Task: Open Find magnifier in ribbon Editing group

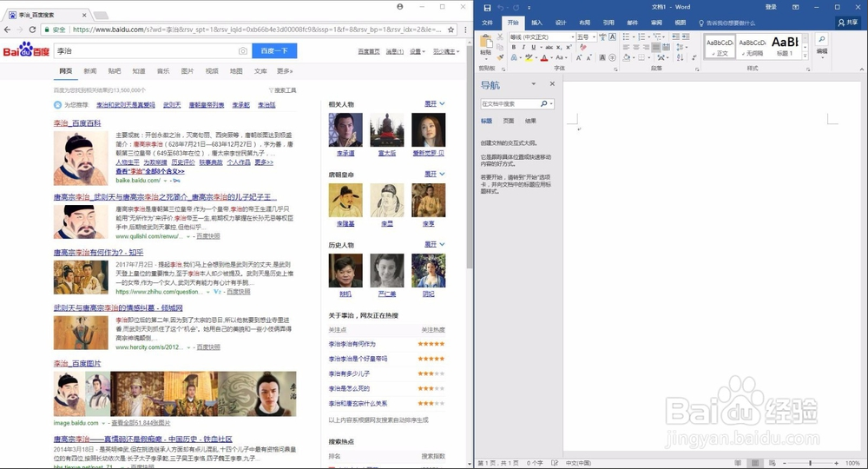Action: [822, 39]
